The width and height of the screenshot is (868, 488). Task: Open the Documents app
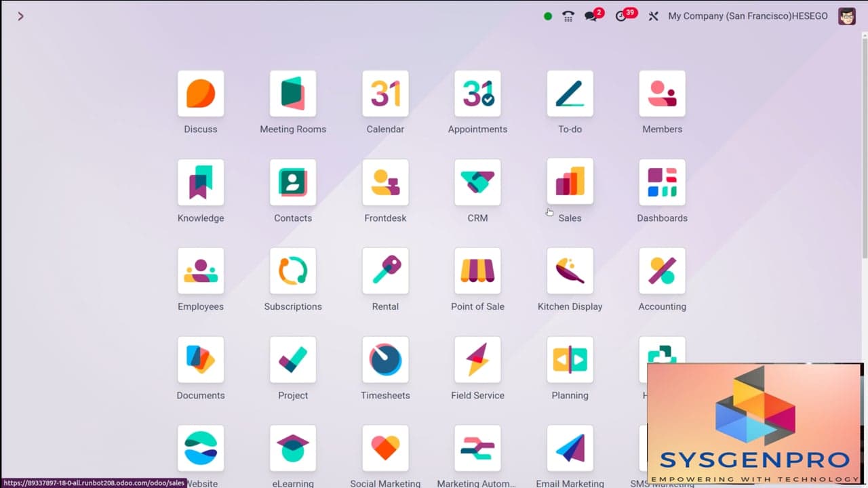(x=201, y=360)
